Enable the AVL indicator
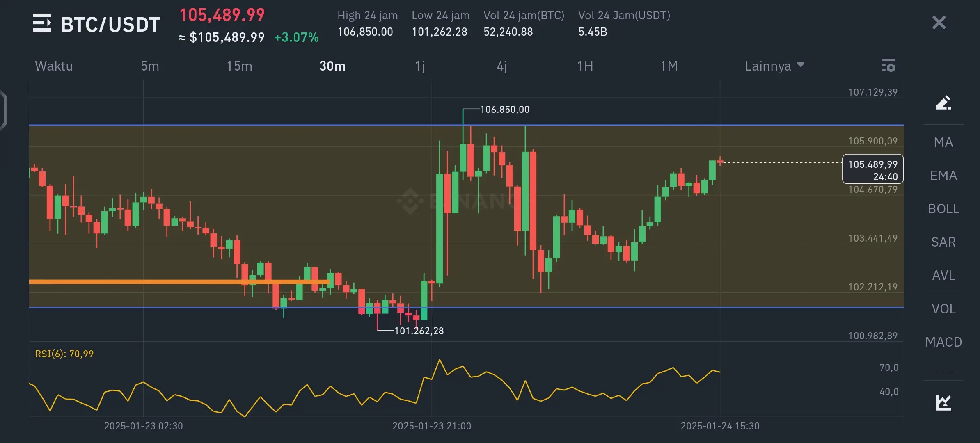 943,275
